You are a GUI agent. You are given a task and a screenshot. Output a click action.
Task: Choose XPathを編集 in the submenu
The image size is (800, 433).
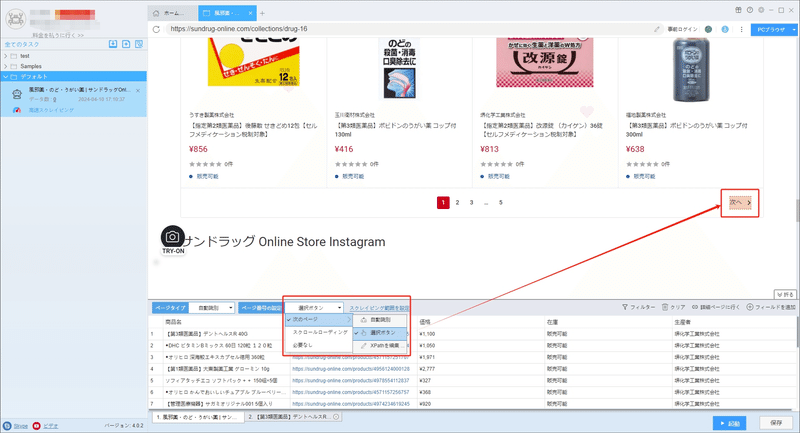[x=380, y=345]
